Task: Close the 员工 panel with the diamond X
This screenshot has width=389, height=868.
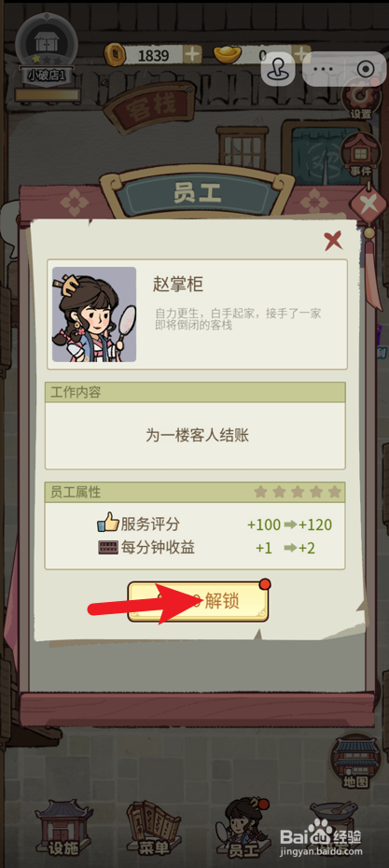Action: tap(368, 204)
